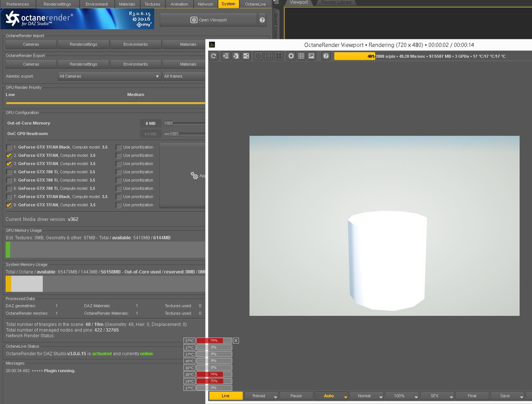
Task: Open the OctaneLive tab
Action: tap(255, 4)
